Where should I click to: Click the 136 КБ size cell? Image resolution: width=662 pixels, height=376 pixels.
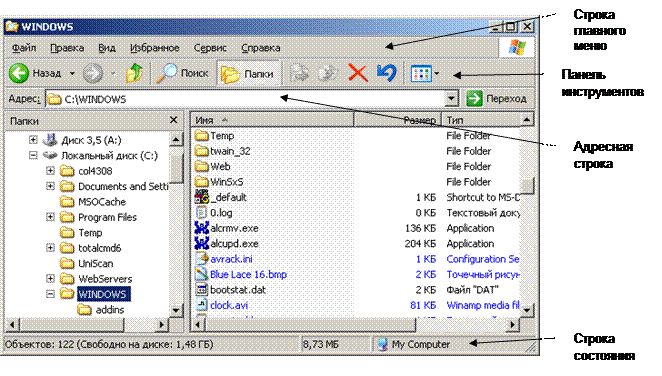pyautogui.click(x=420, y=228)
